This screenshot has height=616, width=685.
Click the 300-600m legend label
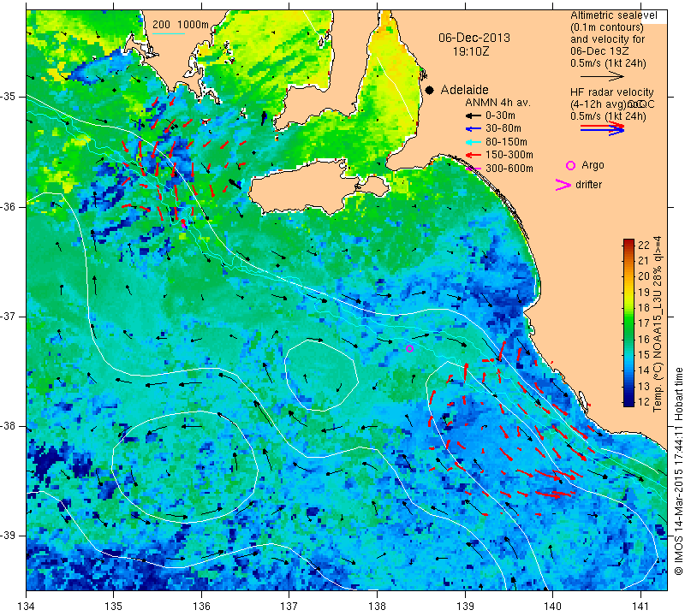tap(509, 169)
